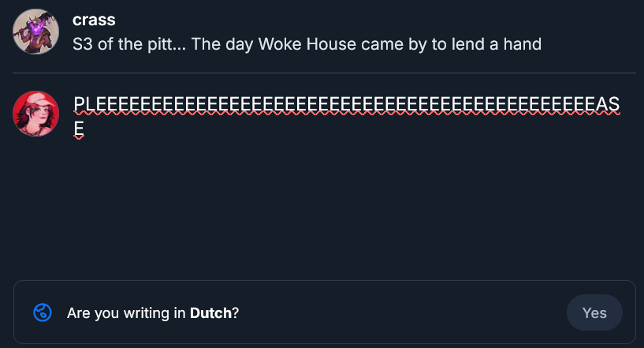Click the globe language icon
Viewport: 644px width, 348px height.
[x=43, y=312]
